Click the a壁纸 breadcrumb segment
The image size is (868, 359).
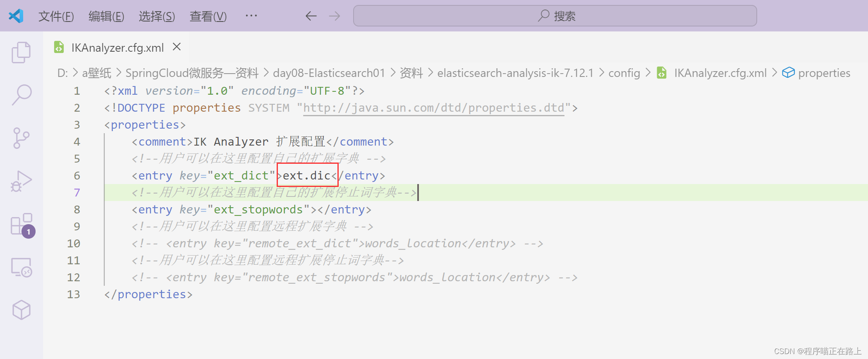pyautogui.click(x=97, y=73)
